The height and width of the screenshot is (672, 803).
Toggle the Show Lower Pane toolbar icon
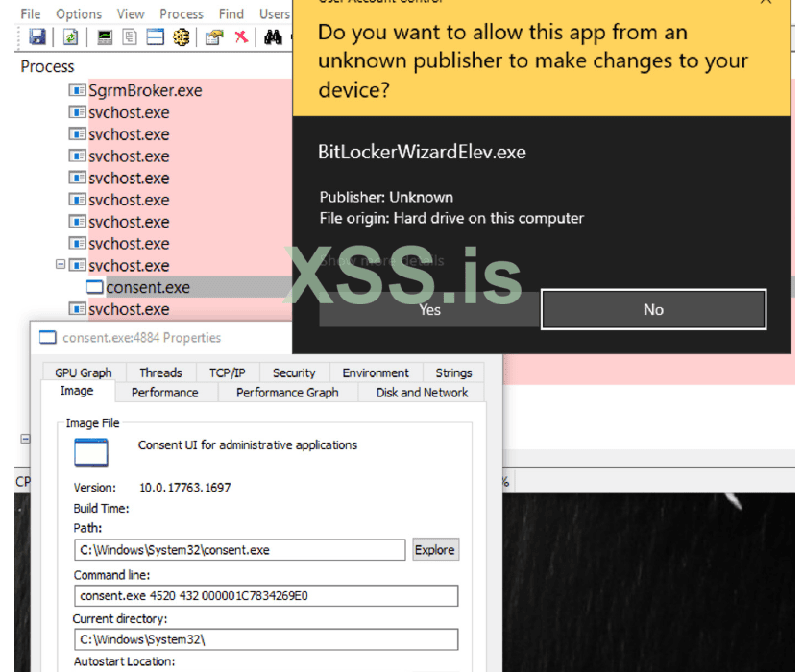click(x=156, y=36)
